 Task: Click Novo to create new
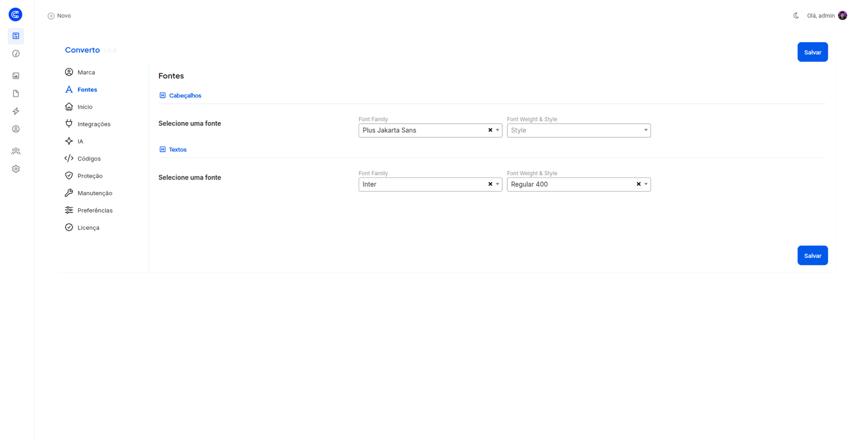[59, 16]
